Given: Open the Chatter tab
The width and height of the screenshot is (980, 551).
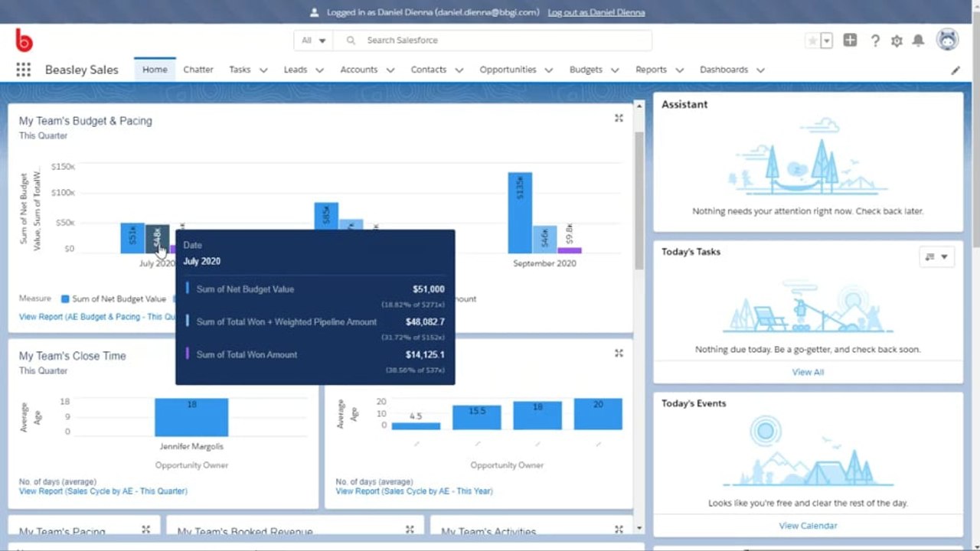Looking at the screenshot, I should (198, 70).
